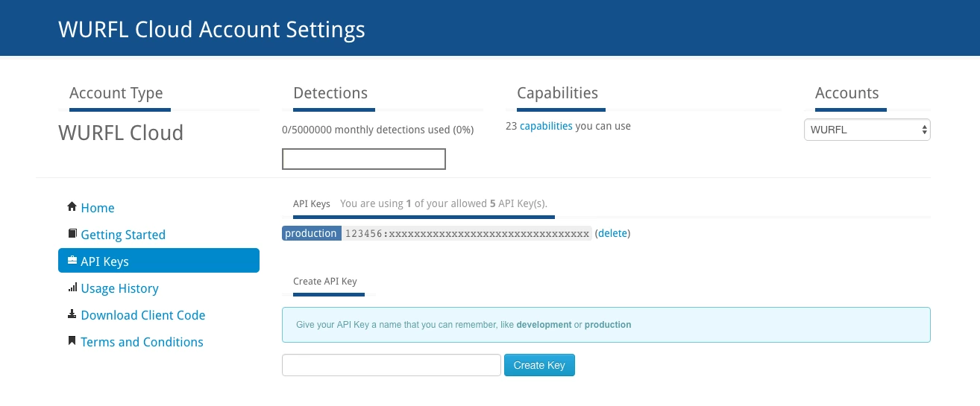Open the Getting Started page
The image size is (980, 406).
pyautogui.click(x=123, y=235)
